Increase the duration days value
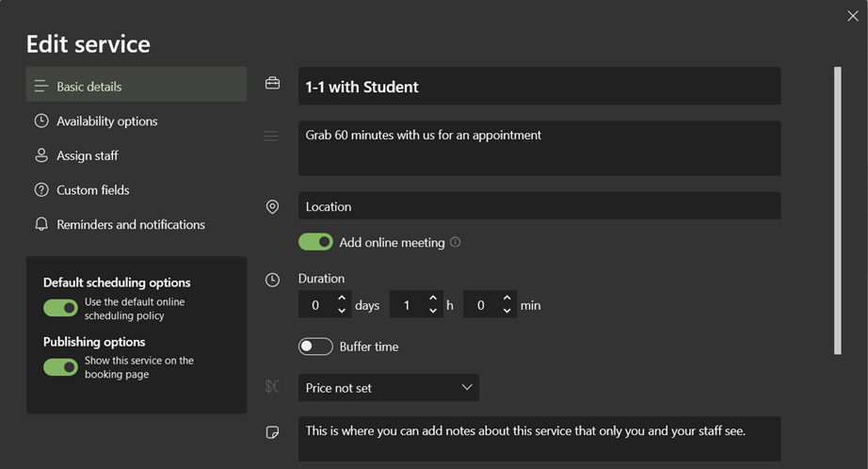 coord(341,299)
